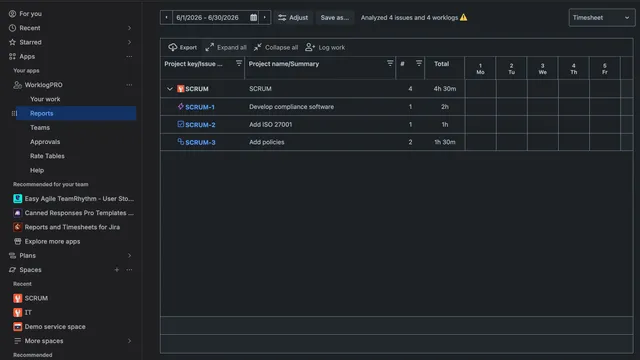The image size is (640, 360).
Task: Open the Approvals page
Action: click(x=45, y=142)
